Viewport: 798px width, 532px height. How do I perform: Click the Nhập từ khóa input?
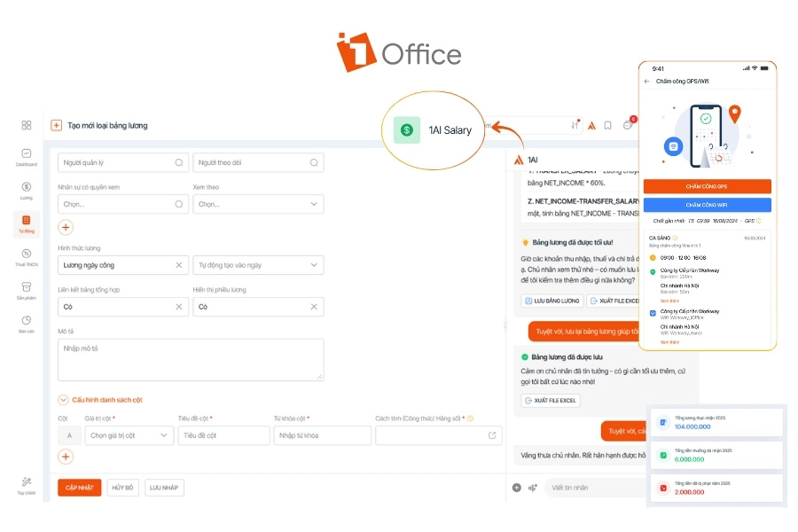click(x=322, y=435)
